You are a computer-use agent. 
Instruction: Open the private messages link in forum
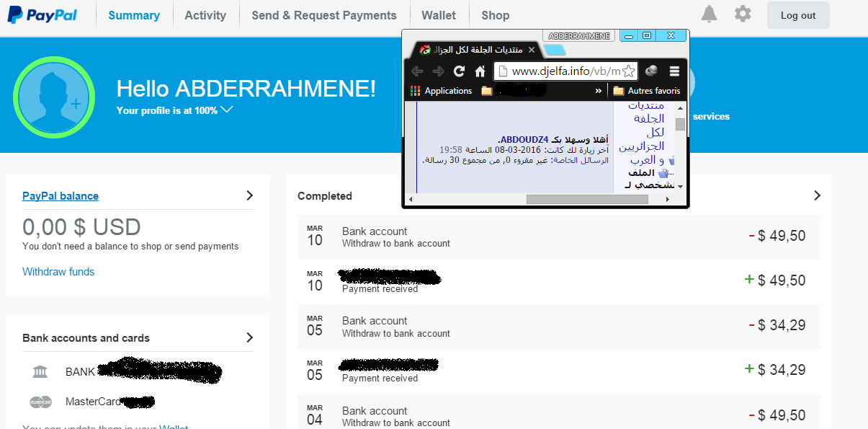pos(580,160)
